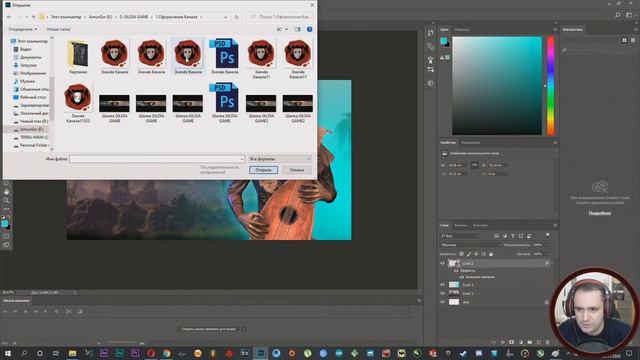This screenshot has height=360, width=640.
Task: Toggle the outer glow effect eye icon
Action: (462, 277)
